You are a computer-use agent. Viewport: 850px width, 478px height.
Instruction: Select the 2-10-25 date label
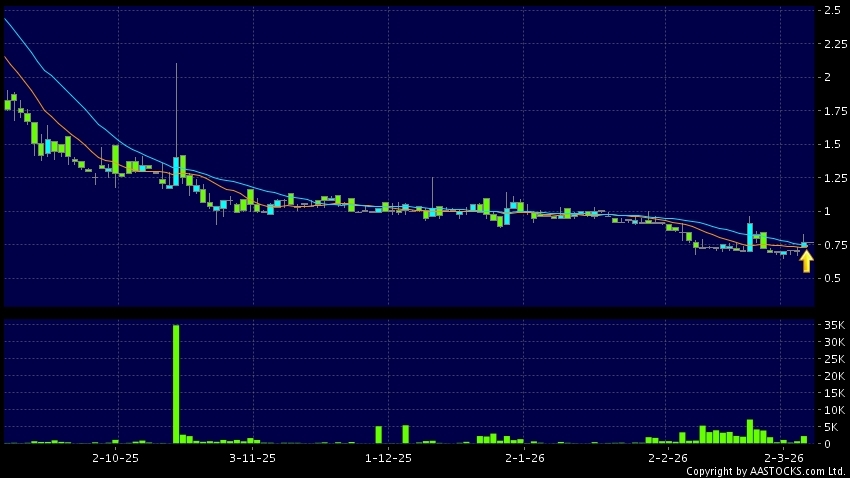pos(115,458)
